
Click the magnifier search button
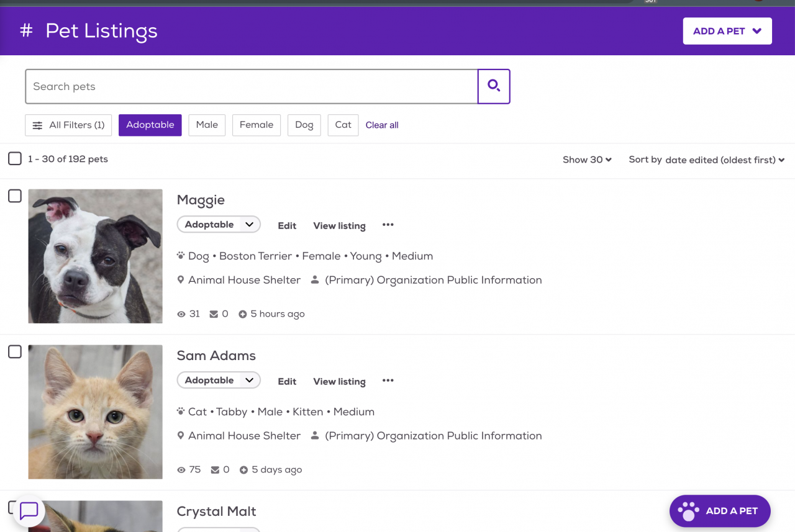coord(494,86)
